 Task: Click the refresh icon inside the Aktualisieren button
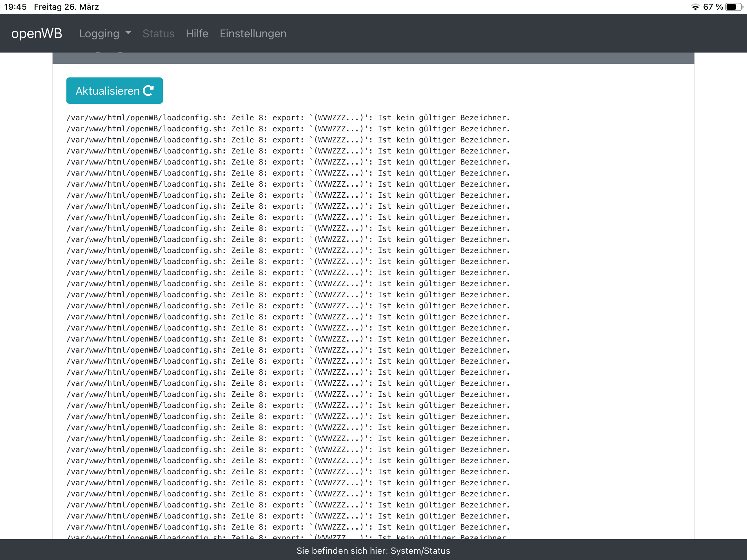[x=148, y=91]
